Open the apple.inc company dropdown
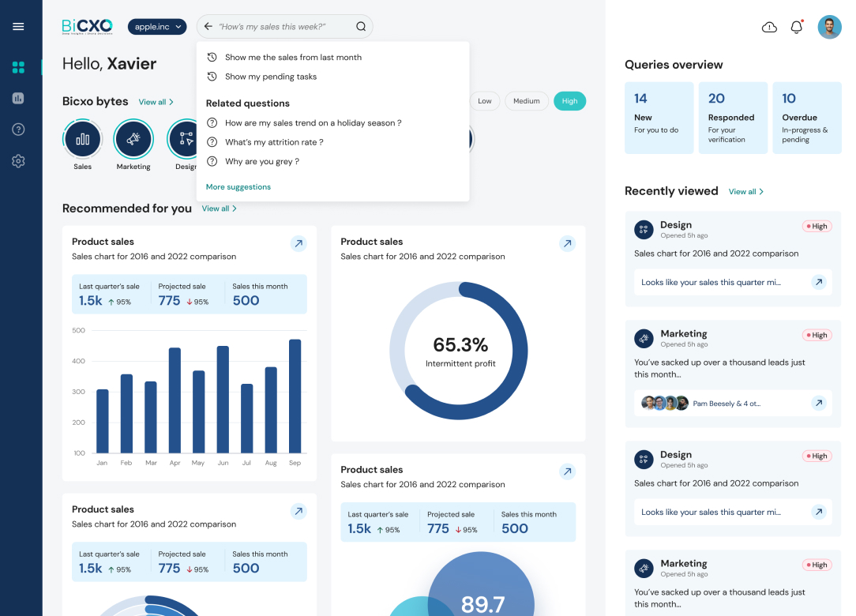Screen dimensions: 856x616 157,27
